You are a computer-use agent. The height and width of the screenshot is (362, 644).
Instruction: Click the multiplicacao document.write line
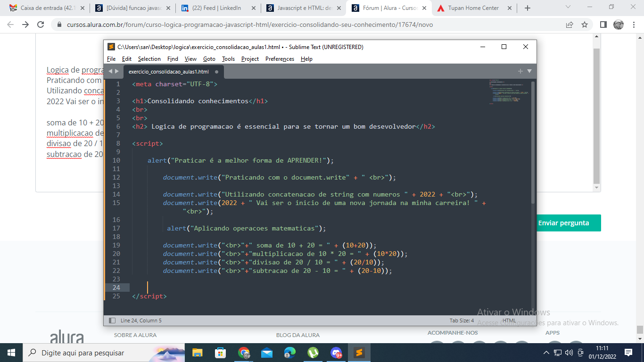click(285, 254)
